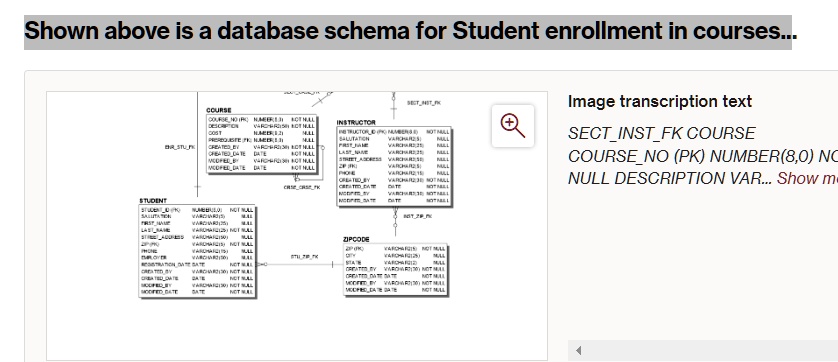838x362 pixels.
Task: Click the left arrow of the horizontal scrollbar
Action: click(x=578, y=351)
